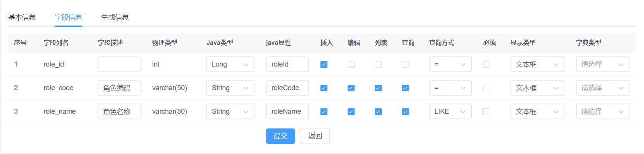Uncheck 插入 checkbox for role_id row
The height and width of the screenshot is (154, 644).
click(x=324, y=65)
